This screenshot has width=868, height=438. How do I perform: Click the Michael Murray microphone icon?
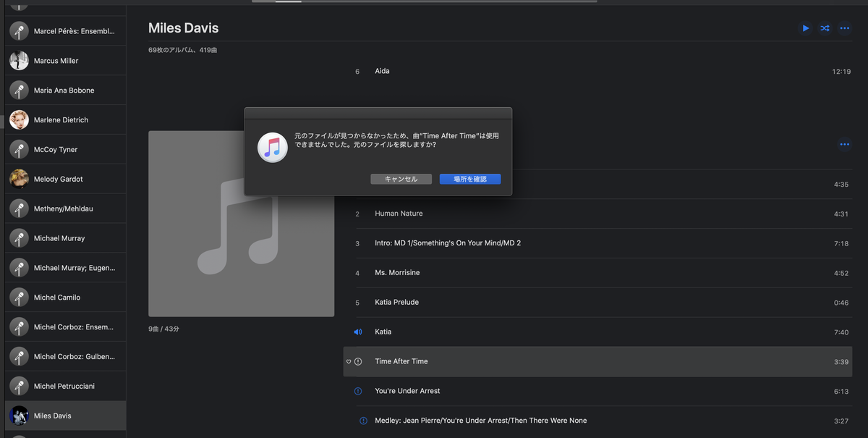20,238
